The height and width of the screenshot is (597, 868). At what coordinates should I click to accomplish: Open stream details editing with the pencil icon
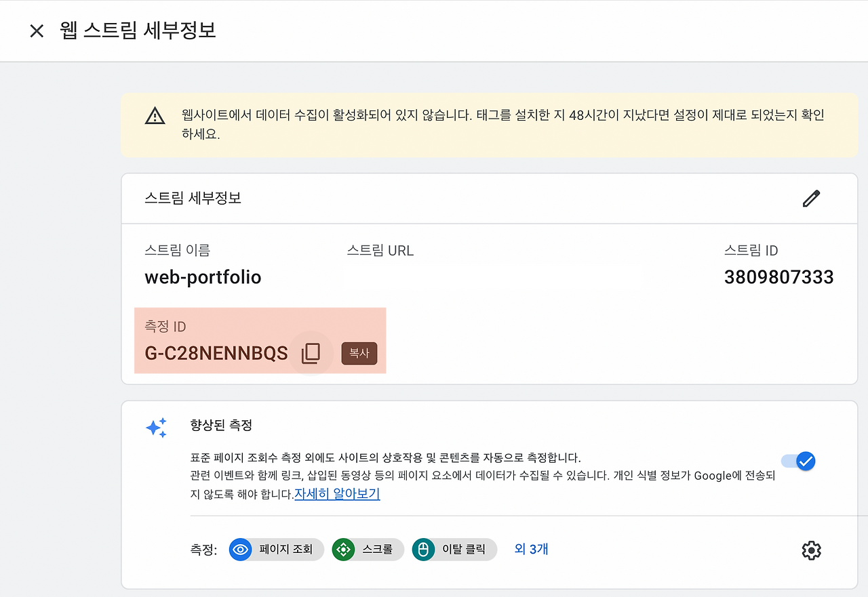[811, 198]
